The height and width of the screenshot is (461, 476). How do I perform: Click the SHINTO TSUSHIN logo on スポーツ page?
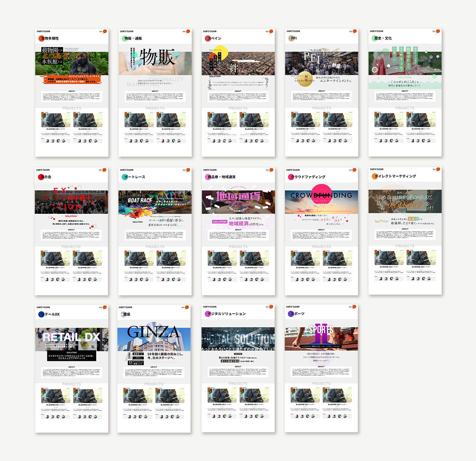pyautogui.click(x=293, y=307)
